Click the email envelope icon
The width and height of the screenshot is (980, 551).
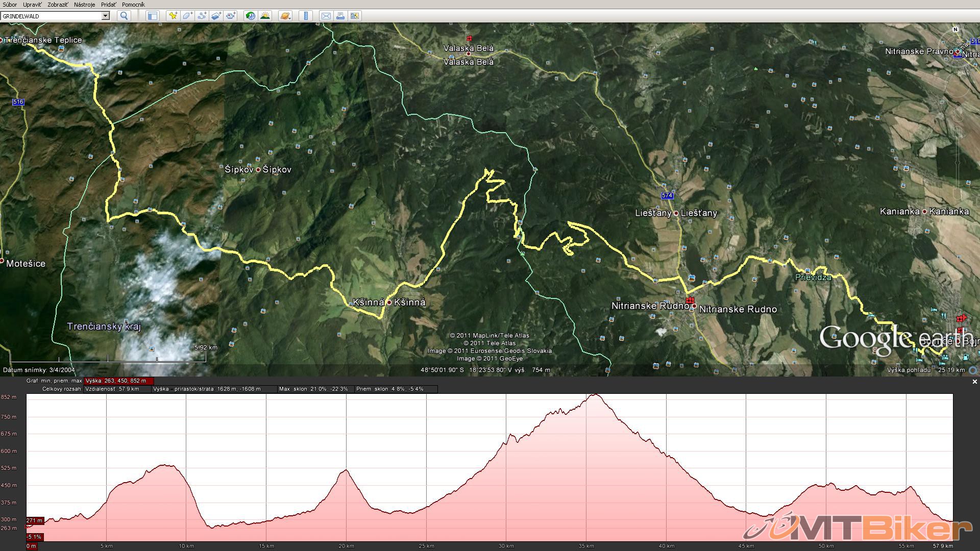[x=325, y=16]
